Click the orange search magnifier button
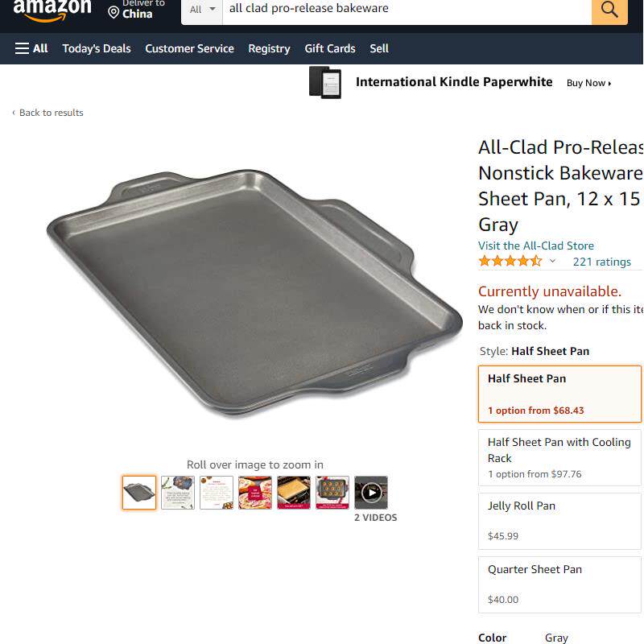This screenshot has height=644, width=644. coord(609,10)
